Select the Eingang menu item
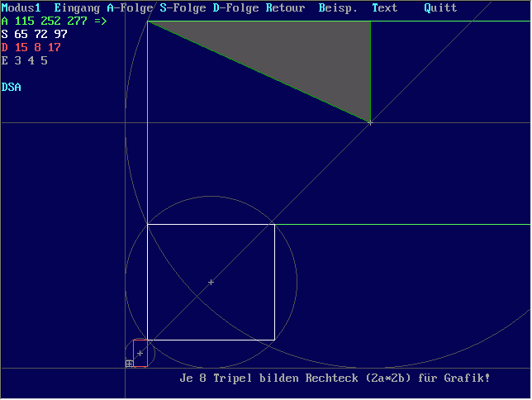Screen dimensions: 532x400 [x=77, y=8]
